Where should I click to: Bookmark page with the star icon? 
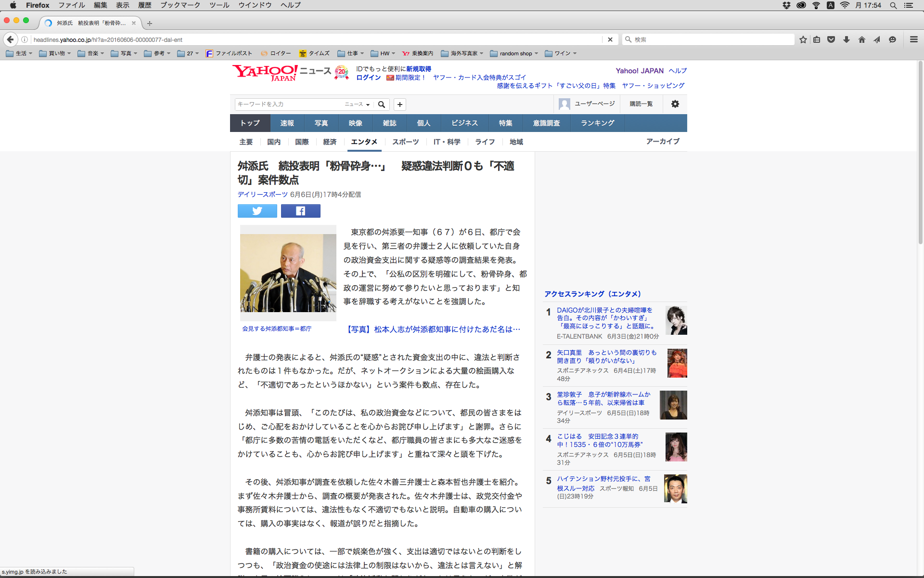(x=803, y=39)
